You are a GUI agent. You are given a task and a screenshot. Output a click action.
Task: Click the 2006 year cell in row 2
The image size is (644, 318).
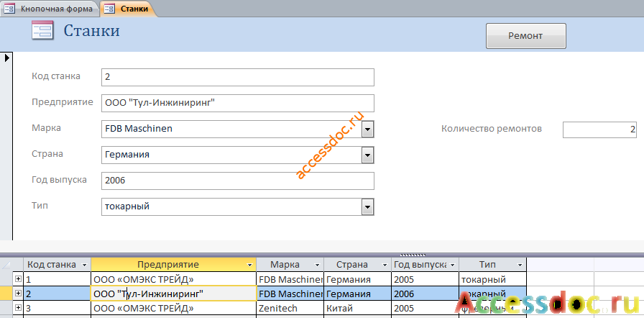pyautogui.click(x=425, y=294)
